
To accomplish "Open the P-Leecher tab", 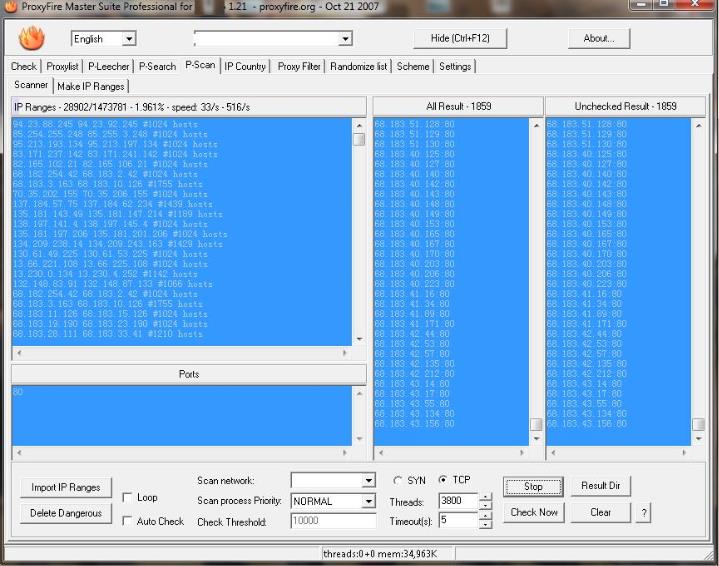I will click(109, 67).
